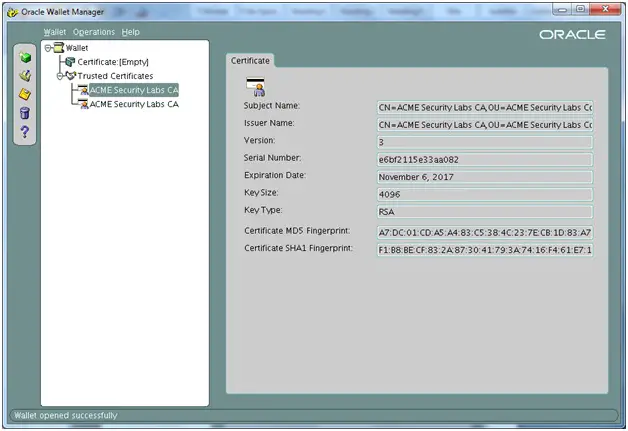This screenshot has height=431, width=628.
Task: Click the green New Wallet cube icon
Action: tap(25, 58)
